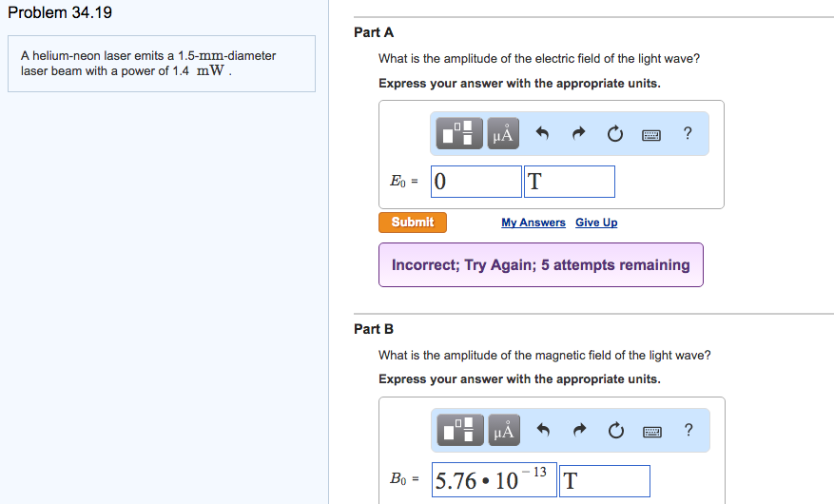Open the My Answers link
The image size is (834, 504).
click(x=533, y=223)
